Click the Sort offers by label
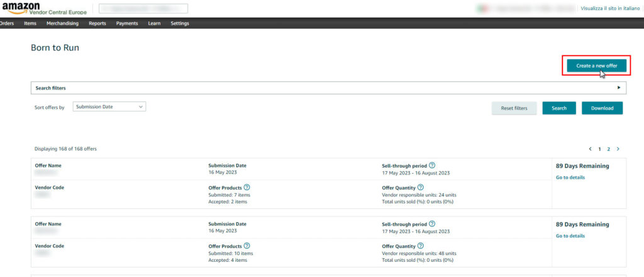The width and height of the screenshot is (644, 277). tap(49, 107)
